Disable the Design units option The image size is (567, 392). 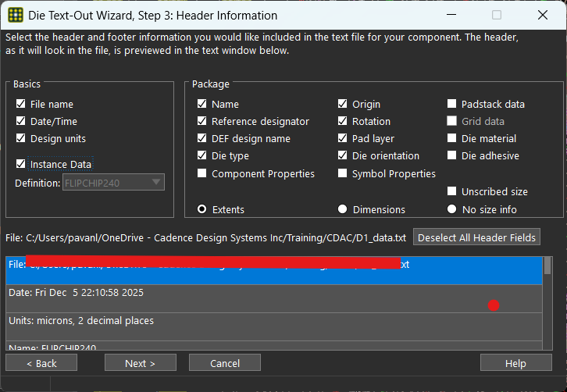(x=21, y=138)
